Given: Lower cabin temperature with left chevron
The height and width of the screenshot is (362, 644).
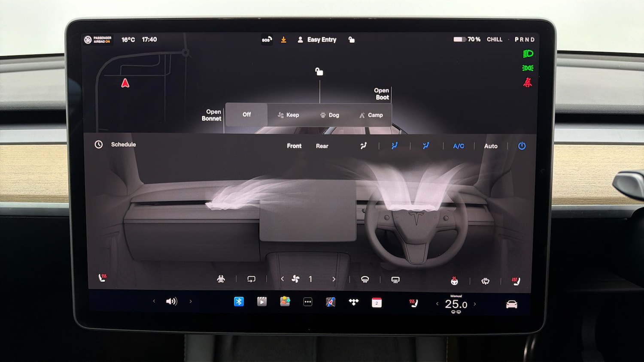Looking at the screenshot, I should [437, 304].
